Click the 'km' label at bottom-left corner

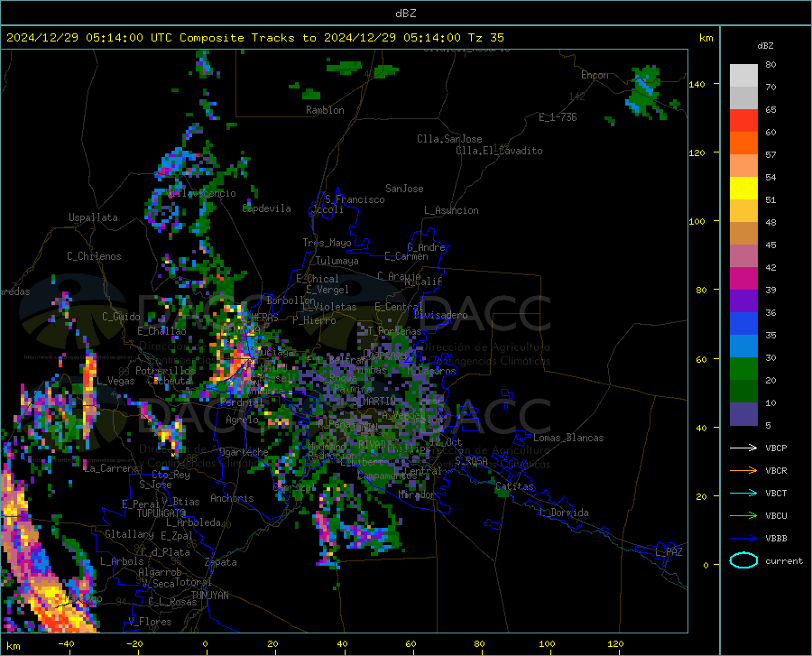[x=13, y=646]
